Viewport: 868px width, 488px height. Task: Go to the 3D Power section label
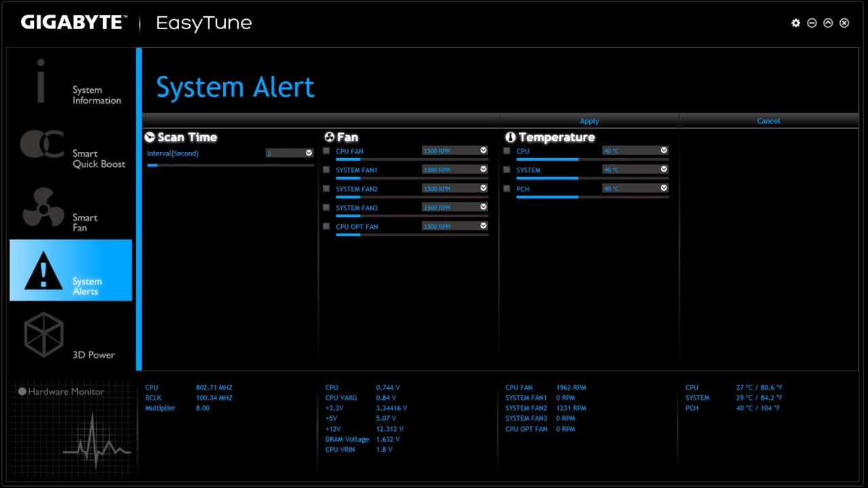point(94,355)
